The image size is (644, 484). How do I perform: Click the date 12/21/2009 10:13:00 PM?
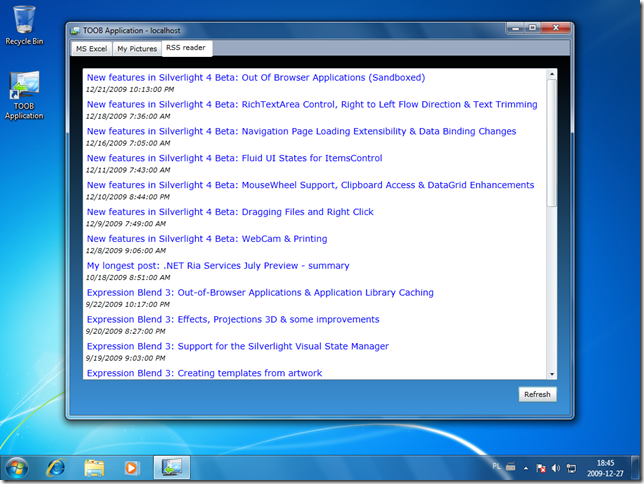pos(130,90)
